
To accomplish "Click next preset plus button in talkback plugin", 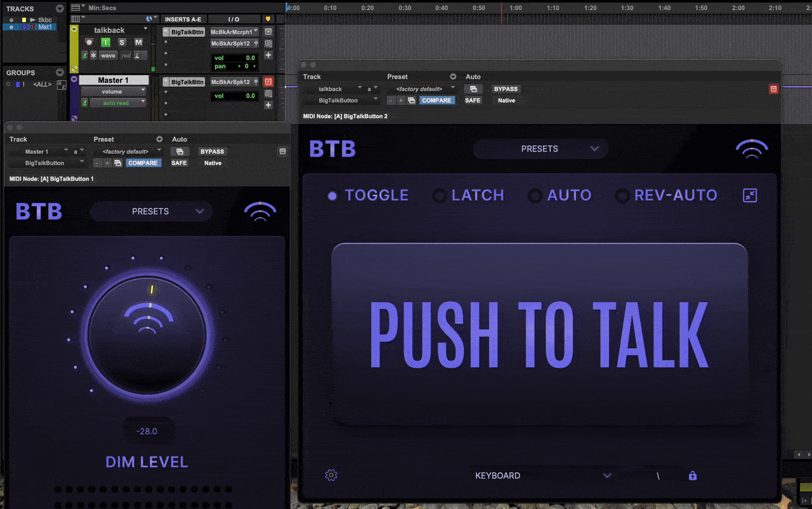I will pyautogui.click(x=401, y=100).
